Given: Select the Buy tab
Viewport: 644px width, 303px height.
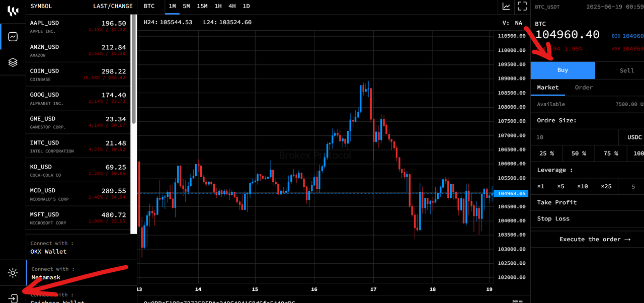Looking at the screenshot, I should pyautogui.click(x=562, y=70).
